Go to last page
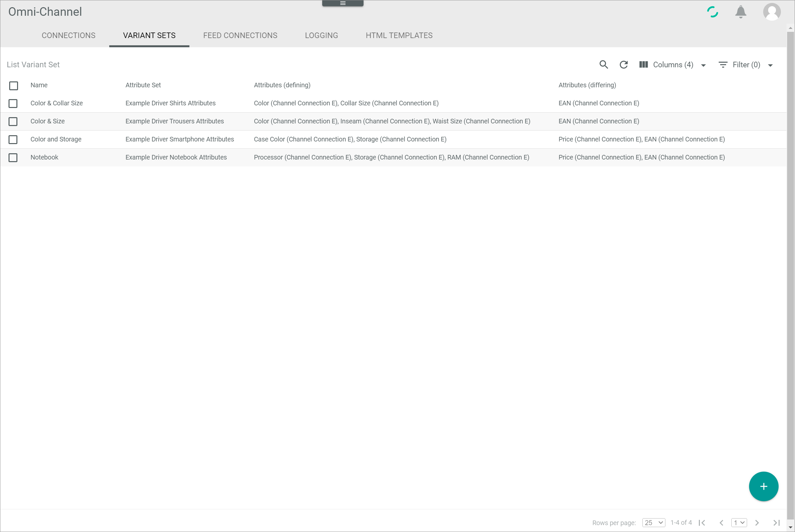Screen dimensions: 795x532 pos(776,522)
